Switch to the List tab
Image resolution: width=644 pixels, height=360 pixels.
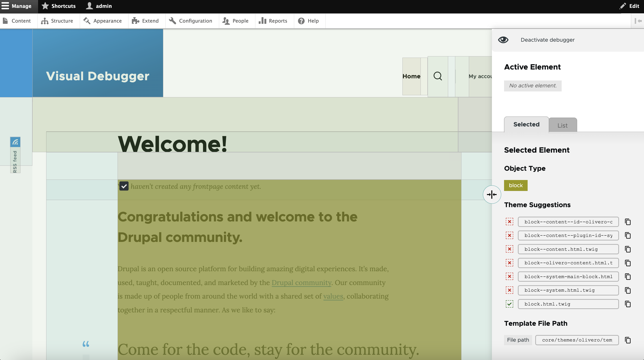point(563,125)
